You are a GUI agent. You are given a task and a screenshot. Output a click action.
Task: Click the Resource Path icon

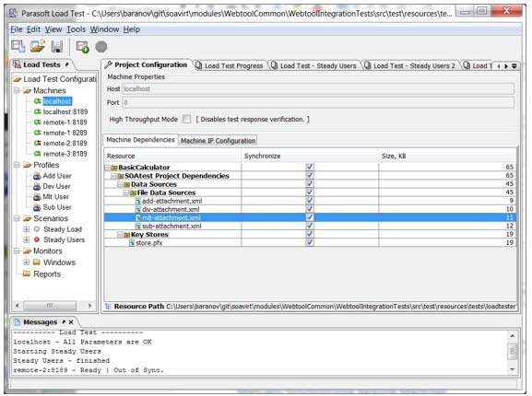click(x=108, y=307)
